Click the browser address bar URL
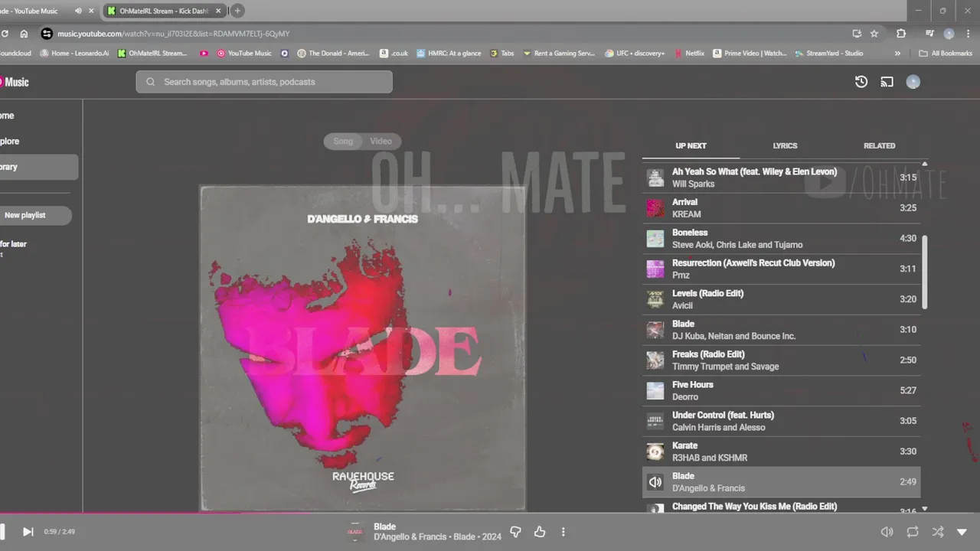The height and width of the screenshot is (551, 980). click(174, 34)
